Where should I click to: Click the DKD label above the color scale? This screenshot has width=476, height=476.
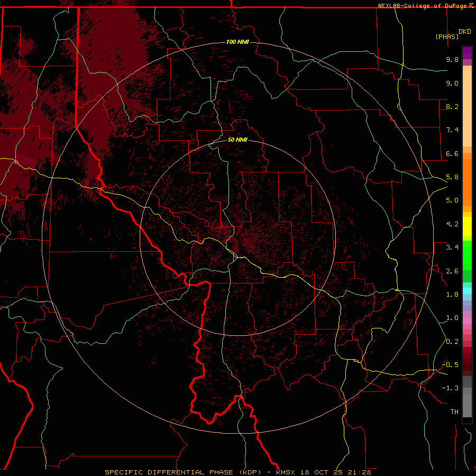point(465,32)
